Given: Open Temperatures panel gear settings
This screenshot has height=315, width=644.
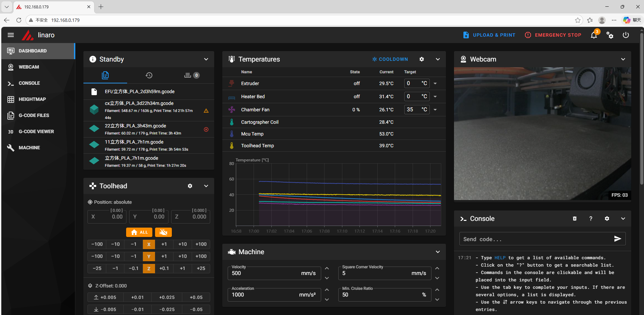Looking at the screenshot, I should 422,59.
